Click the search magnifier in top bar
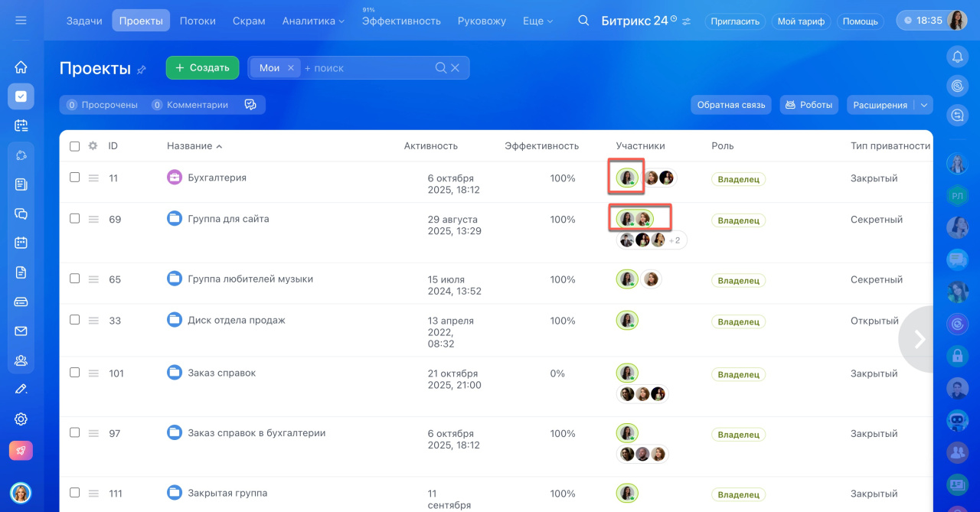Viewport: 980px width, 512px height. [x=583, y=21]
